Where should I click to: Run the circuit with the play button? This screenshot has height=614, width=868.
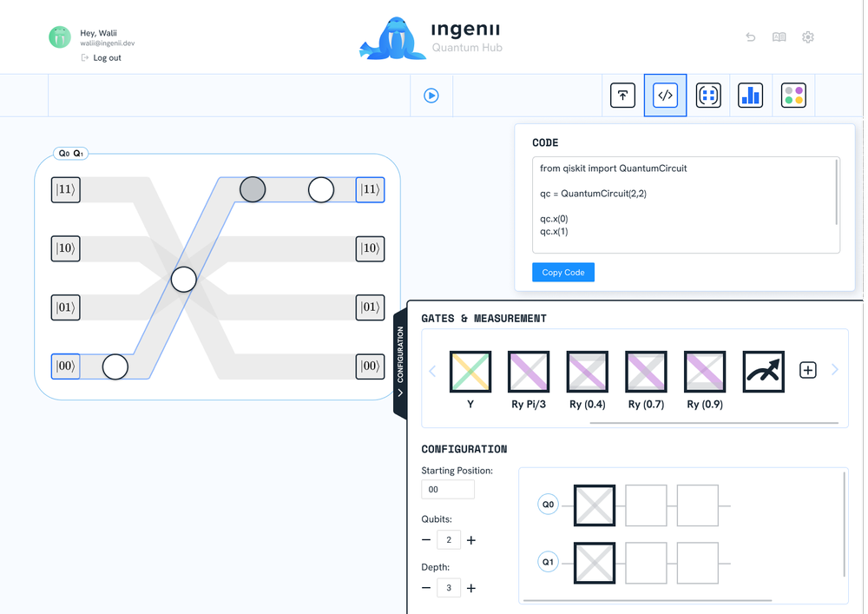pos(431,96)
